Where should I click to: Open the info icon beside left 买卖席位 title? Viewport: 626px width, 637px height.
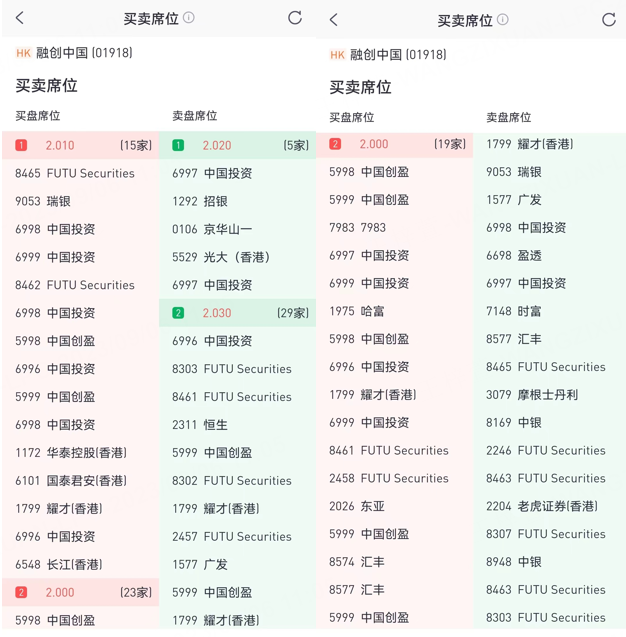click(188, 17)
